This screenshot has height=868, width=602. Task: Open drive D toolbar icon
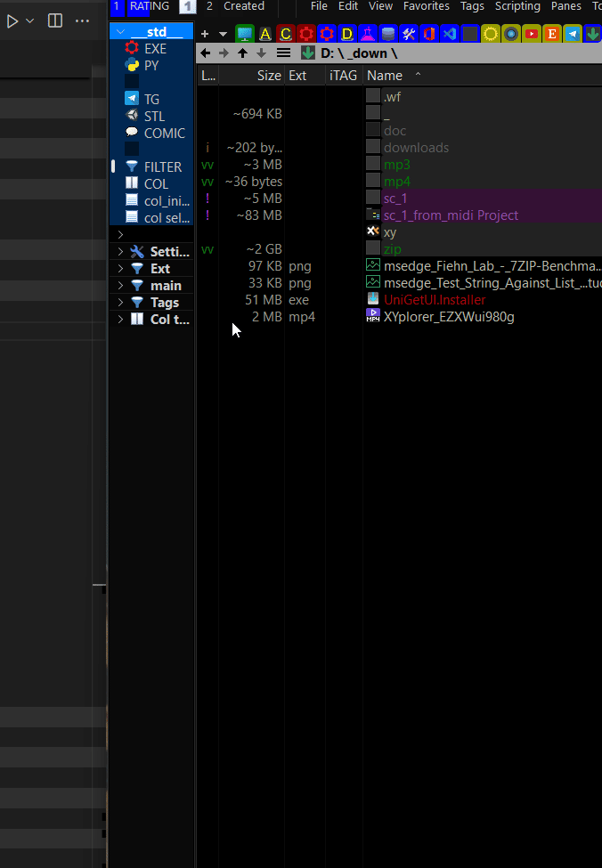coord(347,34)
